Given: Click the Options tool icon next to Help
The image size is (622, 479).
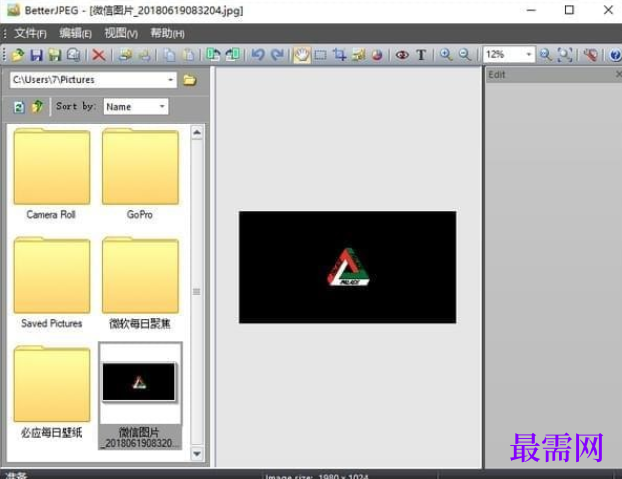Looking at the screenshot, I should coord(590,55).
